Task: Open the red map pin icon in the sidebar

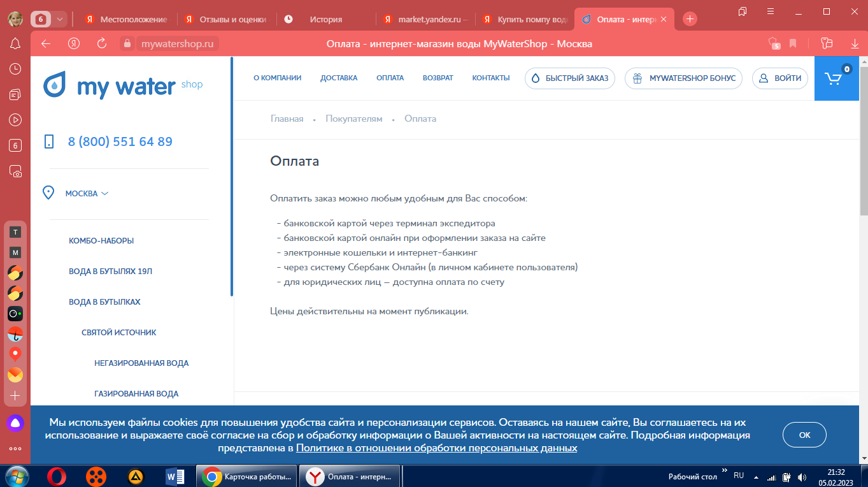Action: click(15, 354)
